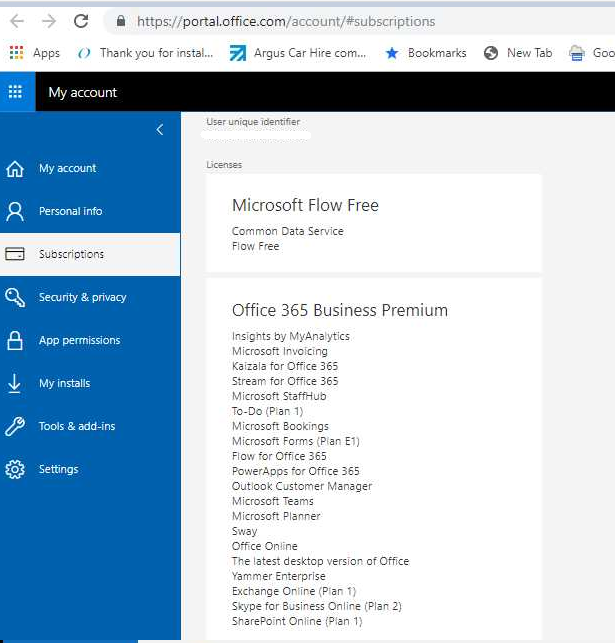Viewport: 615px width, 643px height.
Task: Click the lock icon beside App permissions
Action: 15,340
